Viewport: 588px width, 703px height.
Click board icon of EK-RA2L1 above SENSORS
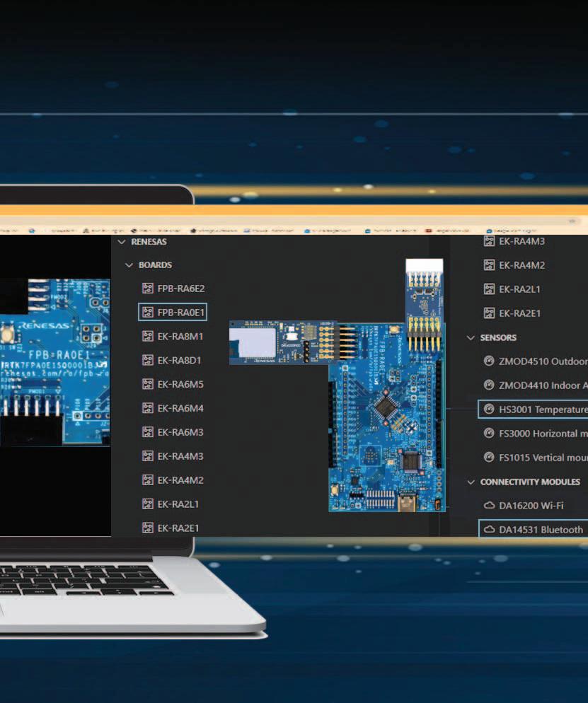pyautogui.click(x=490, y=289)
